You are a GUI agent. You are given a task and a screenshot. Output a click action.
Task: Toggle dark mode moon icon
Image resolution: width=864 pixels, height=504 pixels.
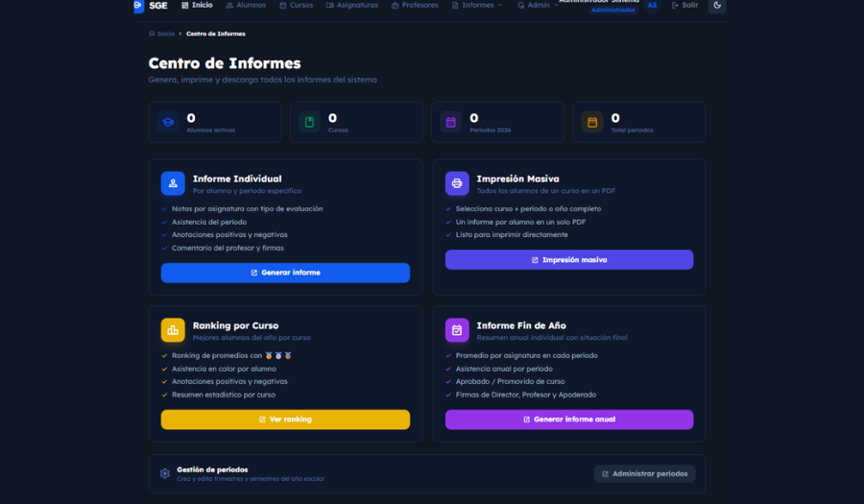[717, 6]
